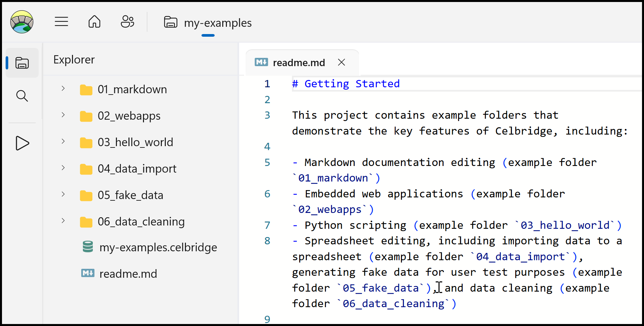Go to the Home page icon
The width and height of the screenshot is (644, 326).
coord(94,22)
